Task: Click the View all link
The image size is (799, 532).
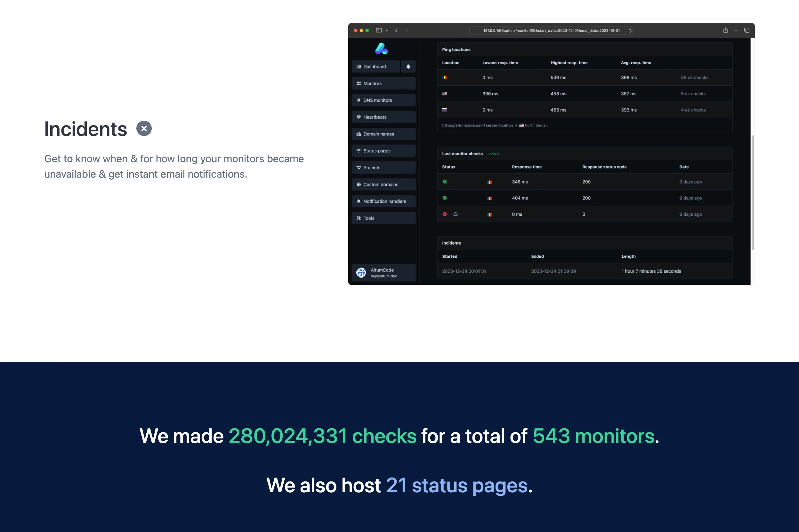Action: (494, 154)
